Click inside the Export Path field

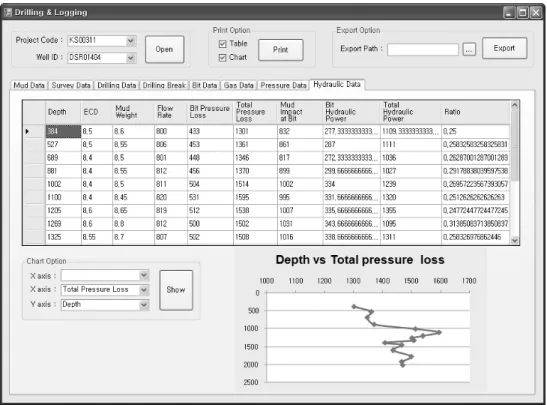coord(423,50)
